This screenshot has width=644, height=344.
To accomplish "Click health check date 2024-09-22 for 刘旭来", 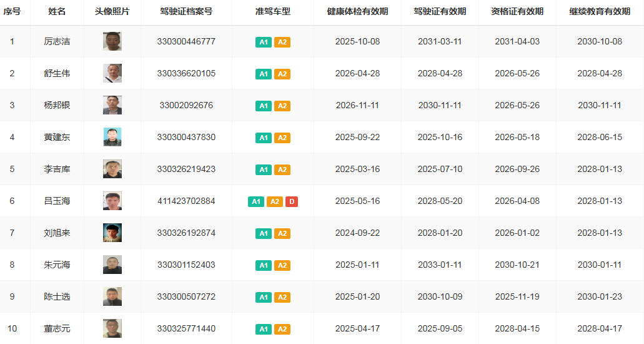I will click(x=357, y=233).
